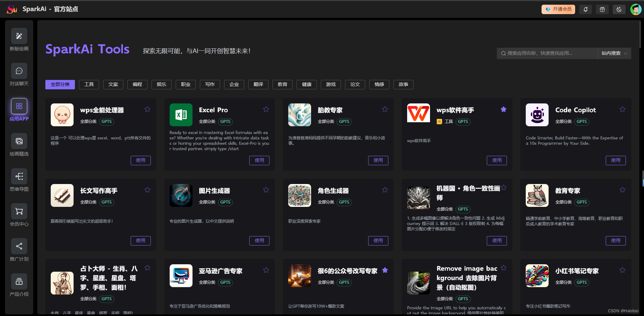Click the 角色生成器 app icon
The image size is (644, 316).
(x=300, y=195)
